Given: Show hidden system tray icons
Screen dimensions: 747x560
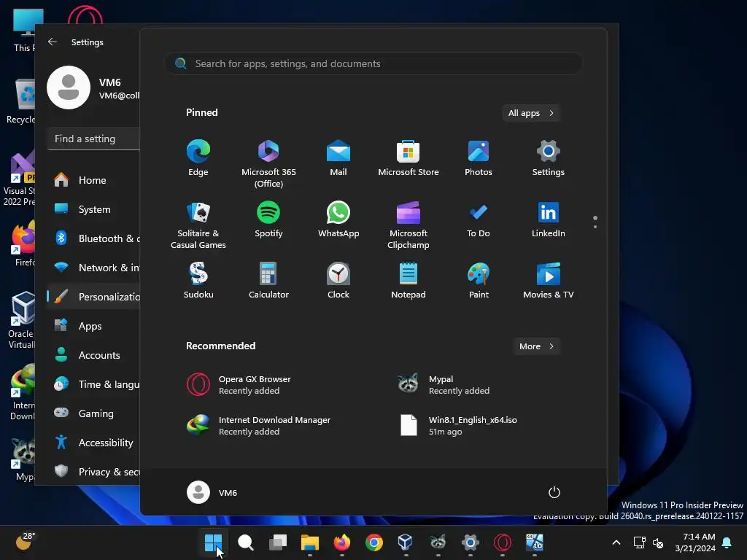Looking at the screenshot, I should [616, 542].
